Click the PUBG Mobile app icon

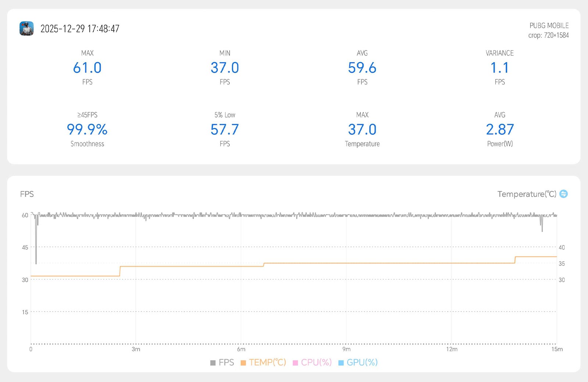click(26, 29)
